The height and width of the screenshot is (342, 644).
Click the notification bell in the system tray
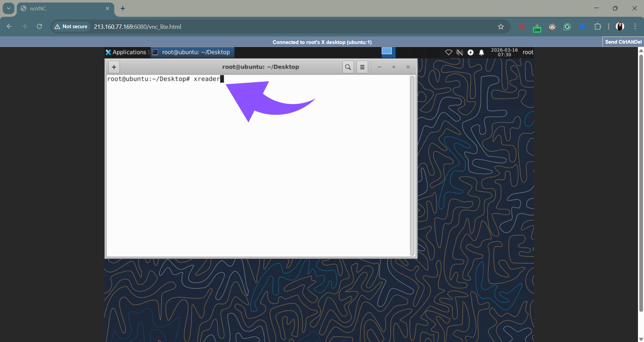click(x=482, y=52)
